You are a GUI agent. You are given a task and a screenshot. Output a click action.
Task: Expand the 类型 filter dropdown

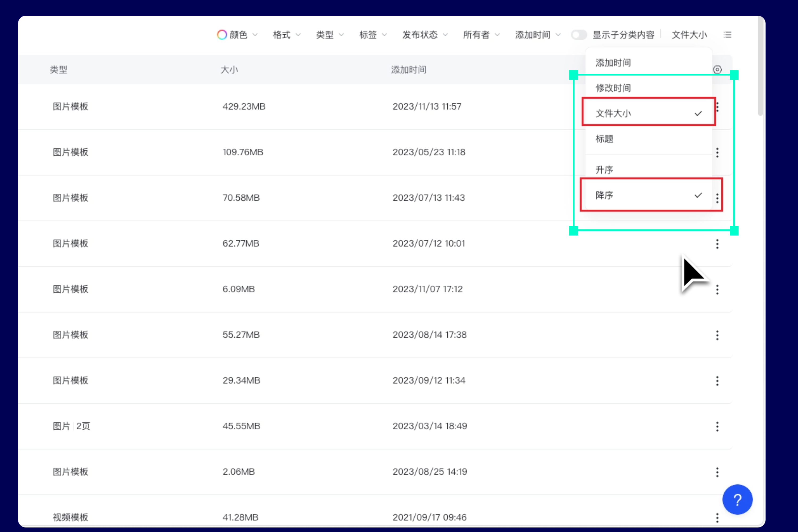pos(330,35)
